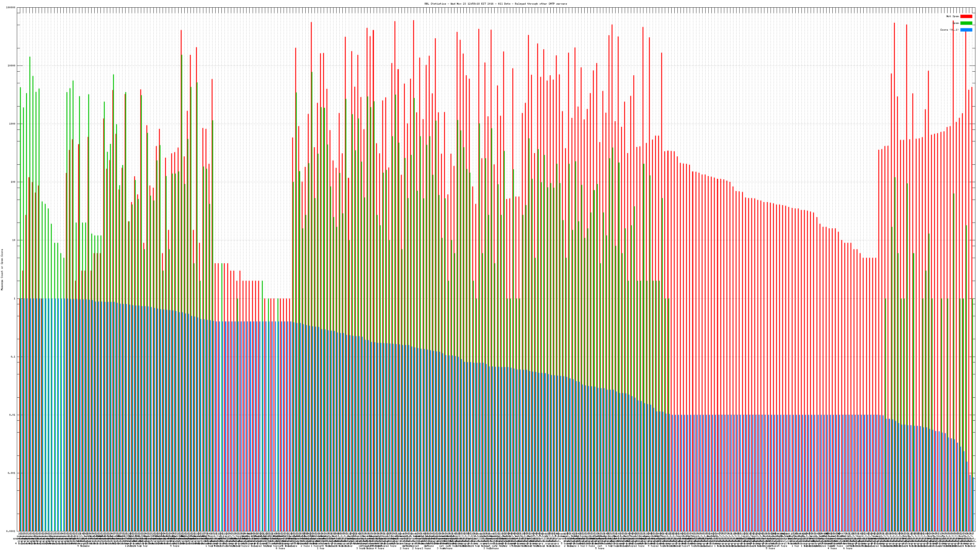Click the 0.0001 y-axis tick label
The height and width of the screenshot is (551, 980).
tap(11, 531)
